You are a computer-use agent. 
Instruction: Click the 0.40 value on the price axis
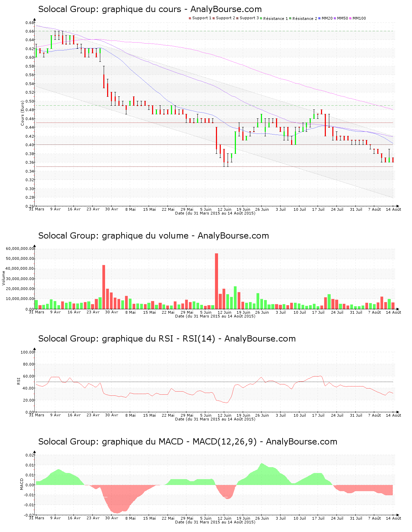[x=29, y=145]
